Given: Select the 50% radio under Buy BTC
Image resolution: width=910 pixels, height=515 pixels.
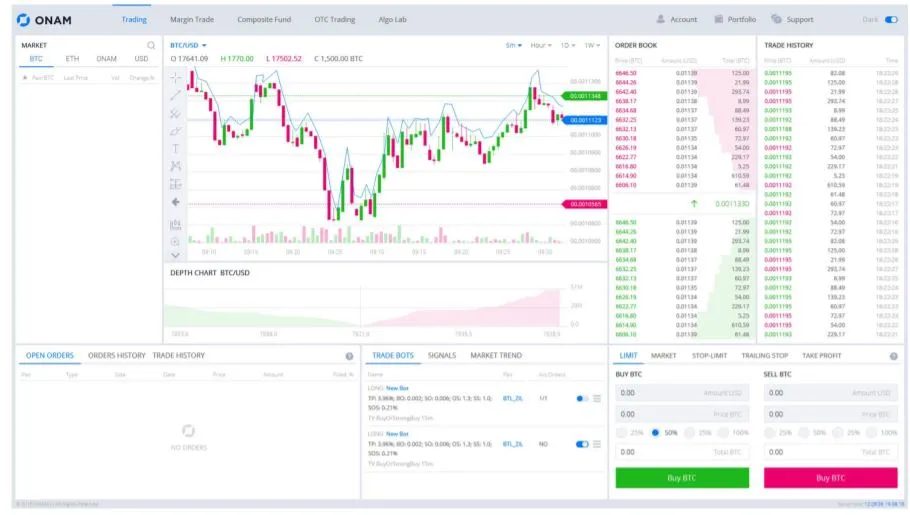Looking at the screenshot, I should [655, 433].
